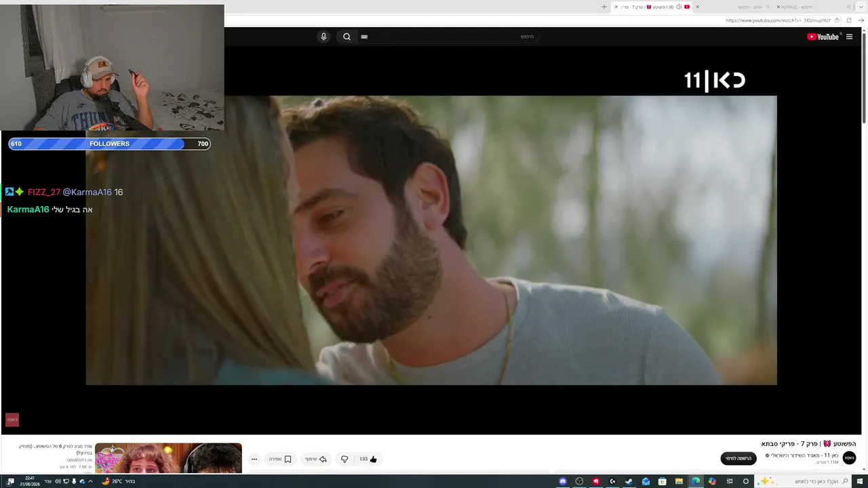Open the volume control in system tray
The width and height of the screenshot is (868, 488).
[58, 481]
